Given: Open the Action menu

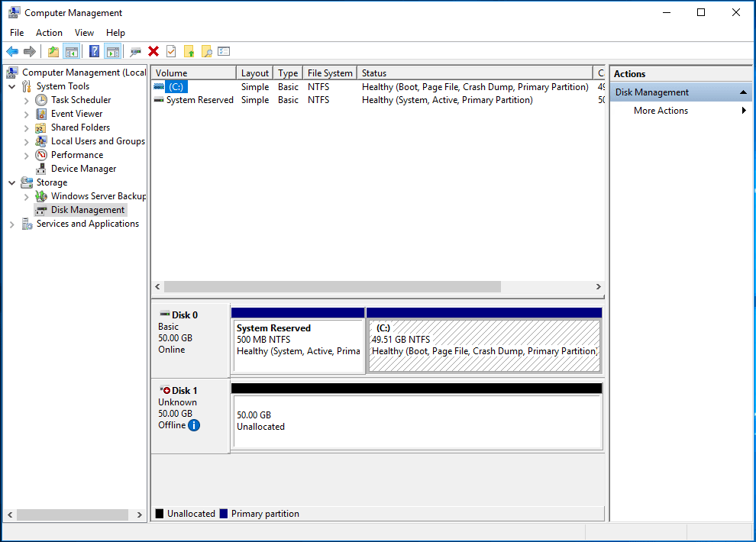Looking at the screenshot, I should pyautogui.click(x=49, y=33).
